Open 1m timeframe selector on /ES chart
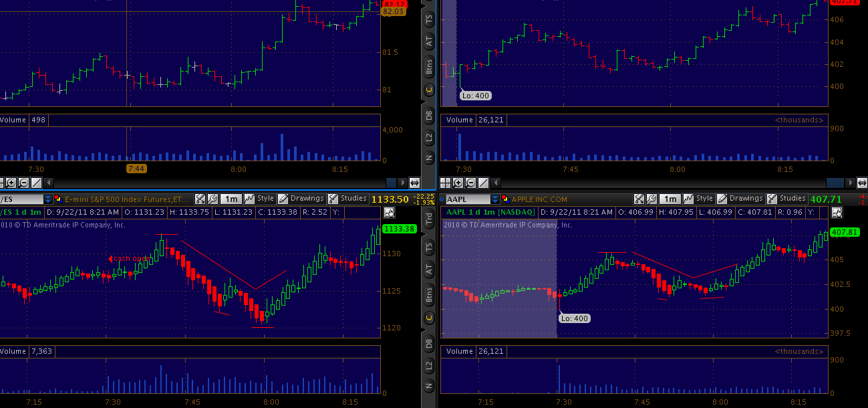This screenshot has width=868, height=408. click(231, 199)
